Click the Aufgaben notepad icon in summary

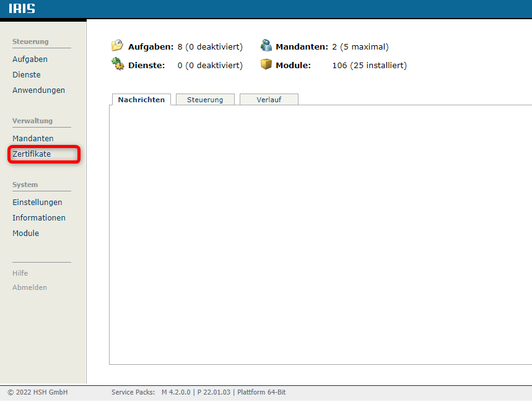pos(117,46)
